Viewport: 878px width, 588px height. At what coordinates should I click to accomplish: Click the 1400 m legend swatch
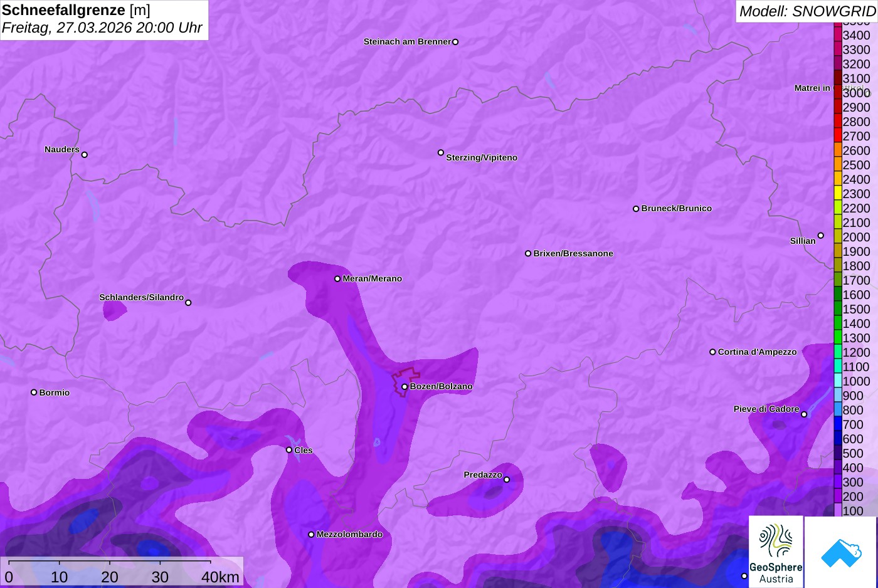click(838, 323)
